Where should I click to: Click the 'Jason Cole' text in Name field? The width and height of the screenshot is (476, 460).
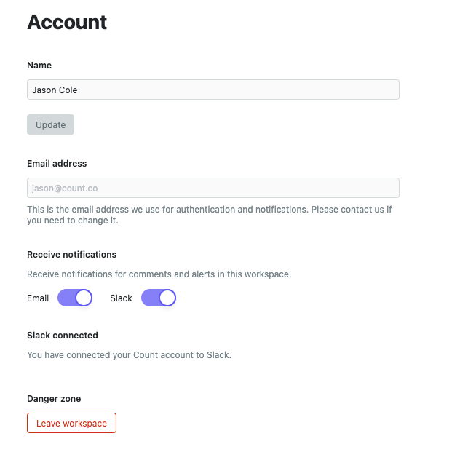55,90
